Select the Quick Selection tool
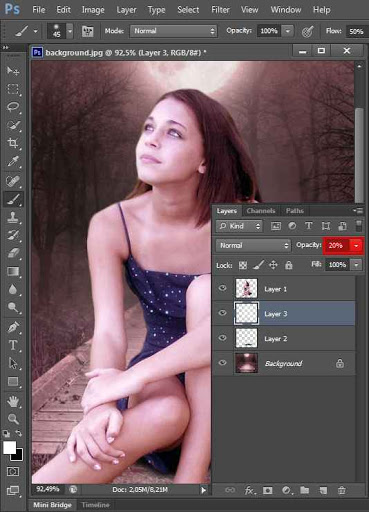The height and width of the screenshot is (512, 369). 13,125
